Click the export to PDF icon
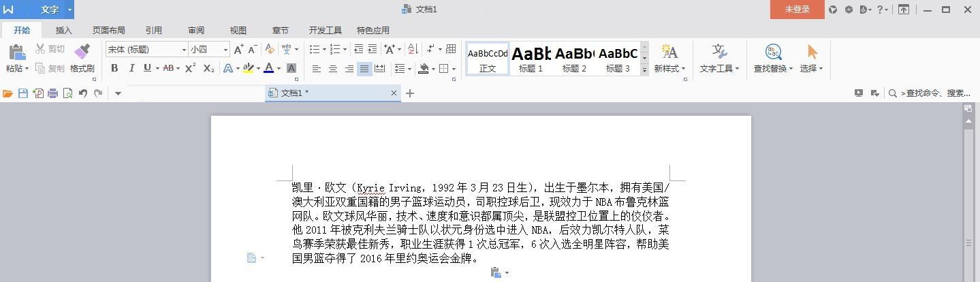980x282 pixels. tap(38, 93)
